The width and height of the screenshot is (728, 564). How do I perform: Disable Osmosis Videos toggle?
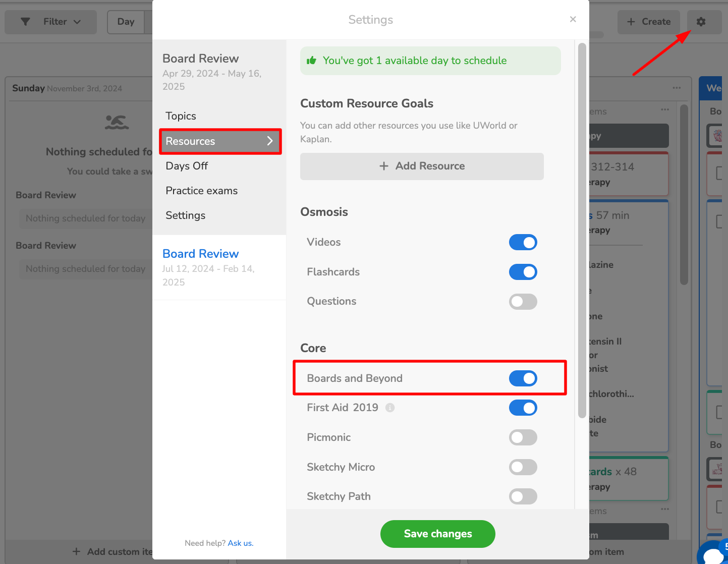pyautogui.click(x=523, y=242)
